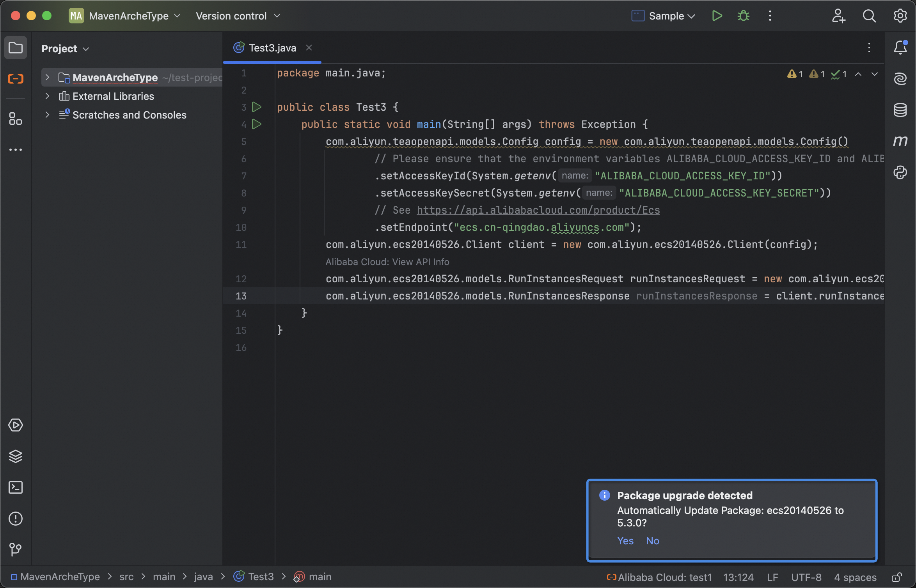Screen dimensions: 916x588
Task: Expand the MavenArcheType project tree node
Action: [x=47, y=77]
